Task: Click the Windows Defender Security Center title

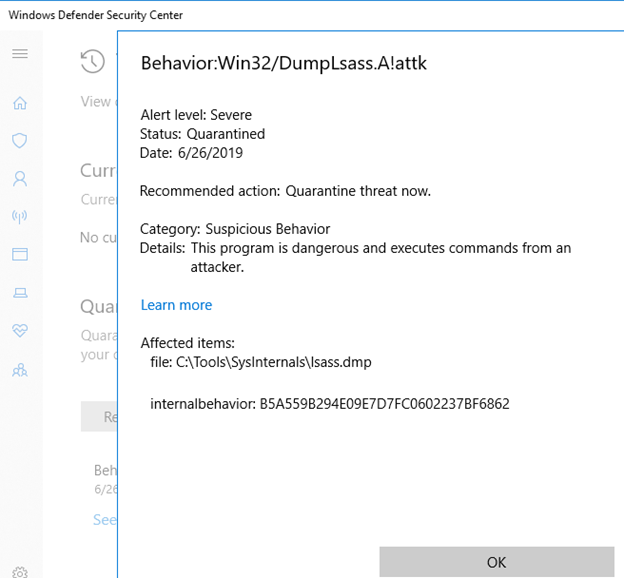Action: click(96, 15)
